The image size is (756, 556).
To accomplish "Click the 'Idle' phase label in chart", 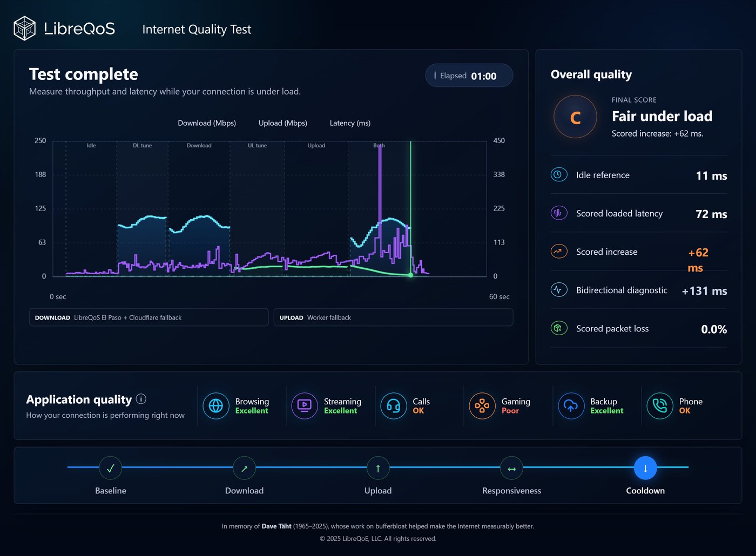I will click(91, 146).
